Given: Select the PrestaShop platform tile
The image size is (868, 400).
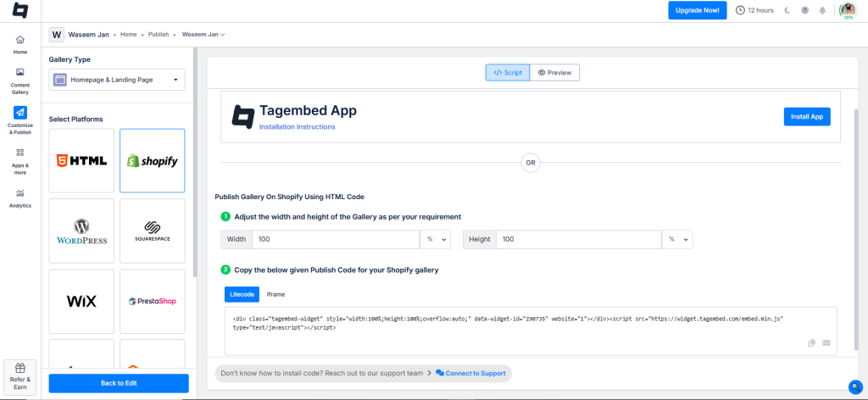Looking at the screenshot, I should (x=153, y=301).
